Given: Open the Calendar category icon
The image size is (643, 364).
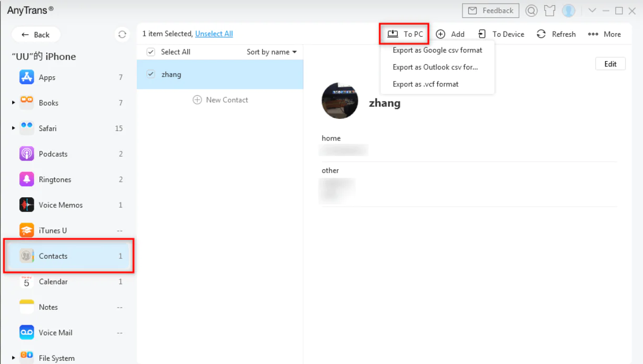Looking at the screenshot, I should [x=27, y=281].
